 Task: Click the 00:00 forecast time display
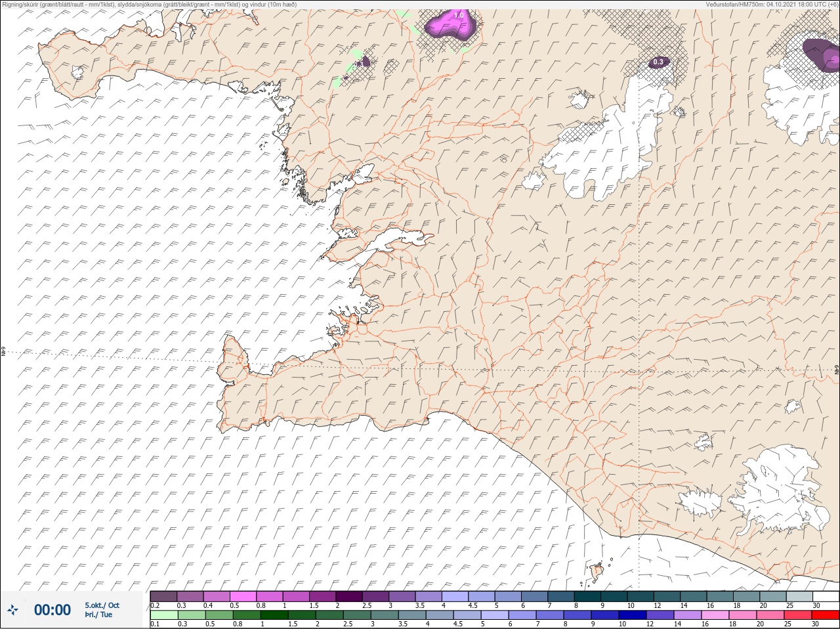(52, 610)
